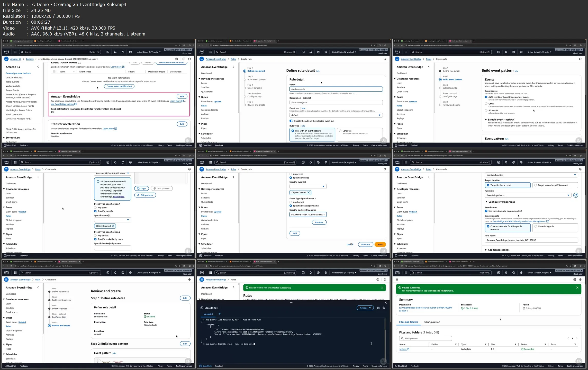Image resolution: width=588 pixels, height=370 pixels.
Task: Click refresh icon beside EventBridgeDemo function
Action: (x=576, y=195)
